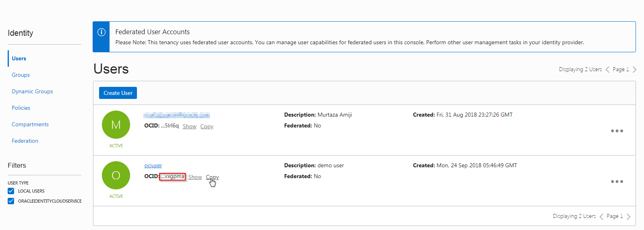Click the green M user avatar
644x230 pixels.
coord(116,125)
